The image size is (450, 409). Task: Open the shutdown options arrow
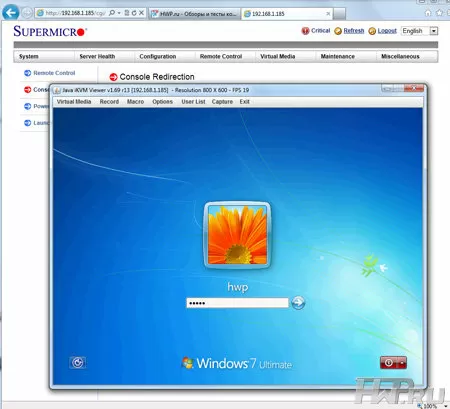402,363
